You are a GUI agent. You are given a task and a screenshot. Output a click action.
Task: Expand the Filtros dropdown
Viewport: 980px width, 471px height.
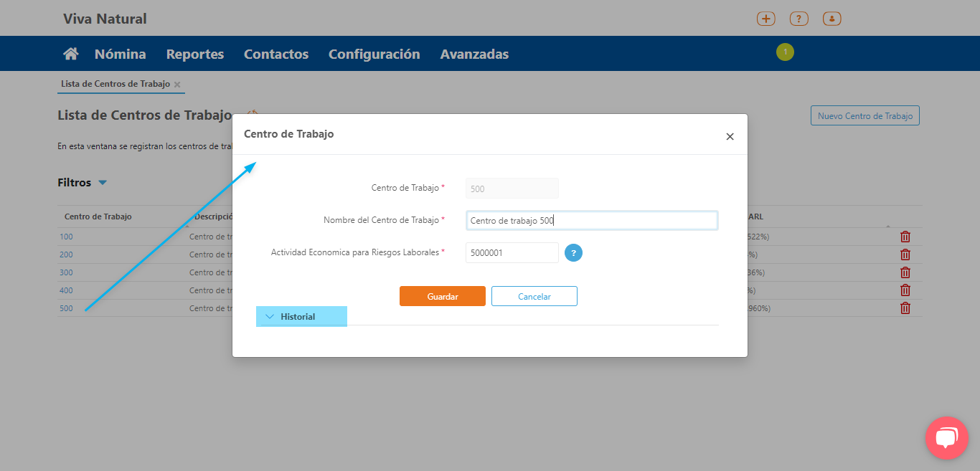tap(102, 183)
